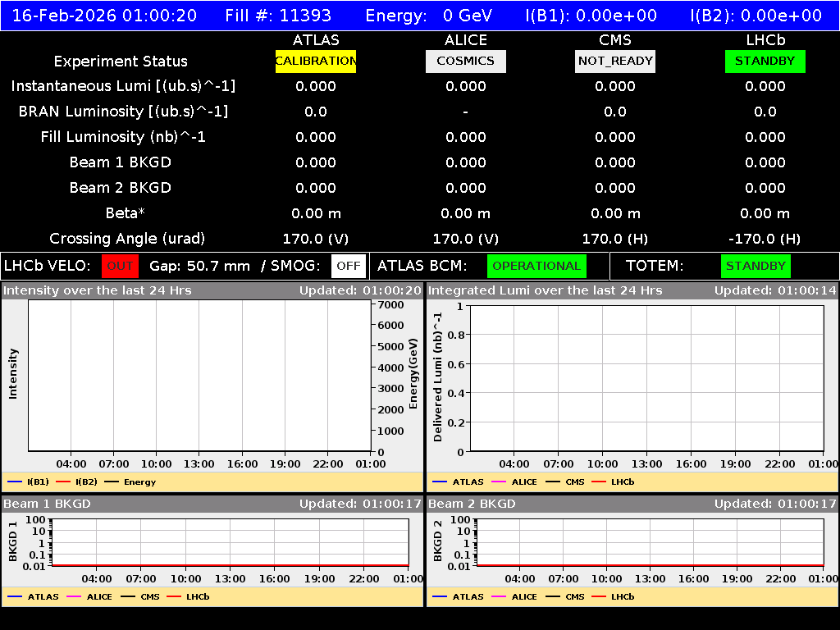Click the yellow CALIBRATION status indicator for ATLAS
The height and width of the screenshot is (630, 840).
coord(316,61)
